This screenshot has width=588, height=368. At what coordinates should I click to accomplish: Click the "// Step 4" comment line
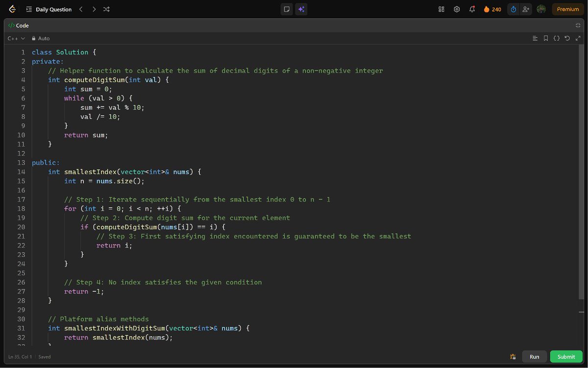click(x=163, y=282)
